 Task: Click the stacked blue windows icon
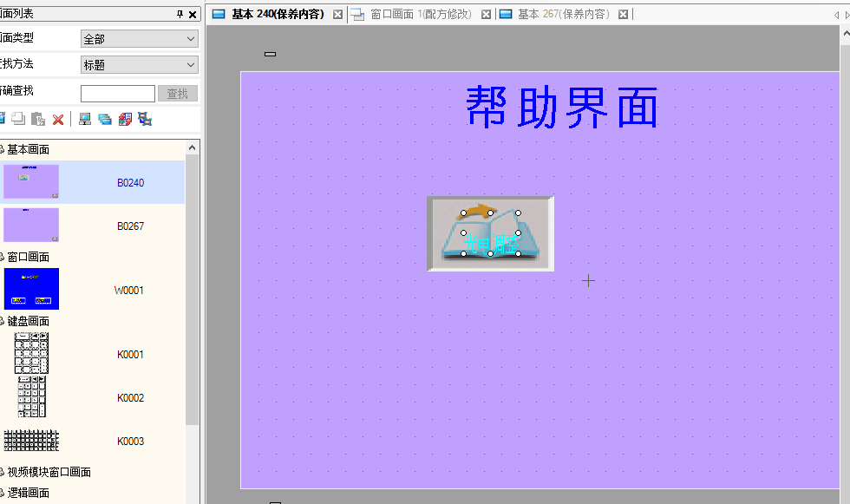pos(105,120)
